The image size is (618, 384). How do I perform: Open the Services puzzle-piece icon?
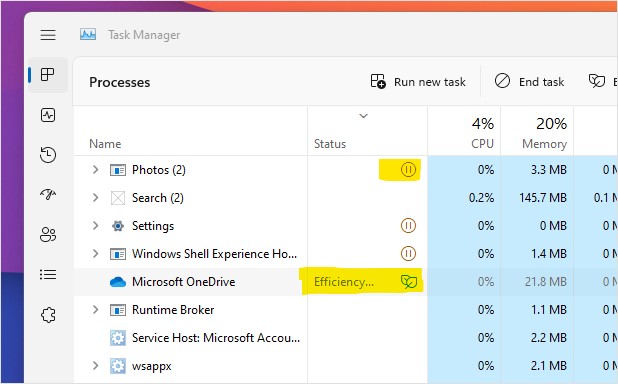[48, 315]
